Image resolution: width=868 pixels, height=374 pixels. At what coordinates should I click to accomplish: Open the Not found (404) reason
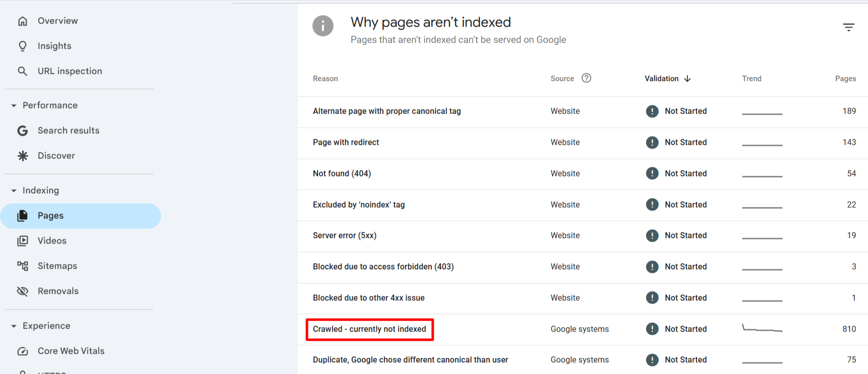(342, 174)
